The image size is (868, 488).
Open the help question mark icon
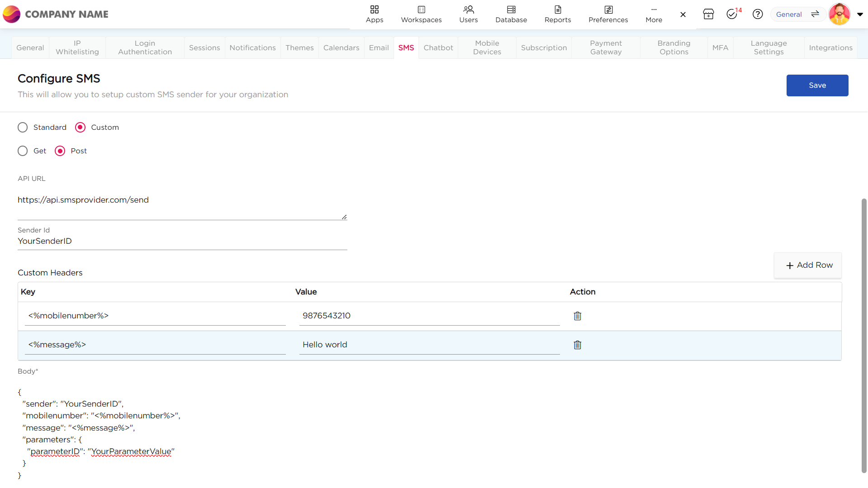758,14
